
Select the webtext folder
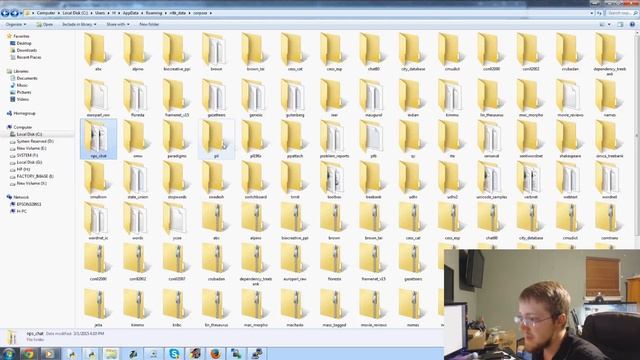tap(570, 180)
